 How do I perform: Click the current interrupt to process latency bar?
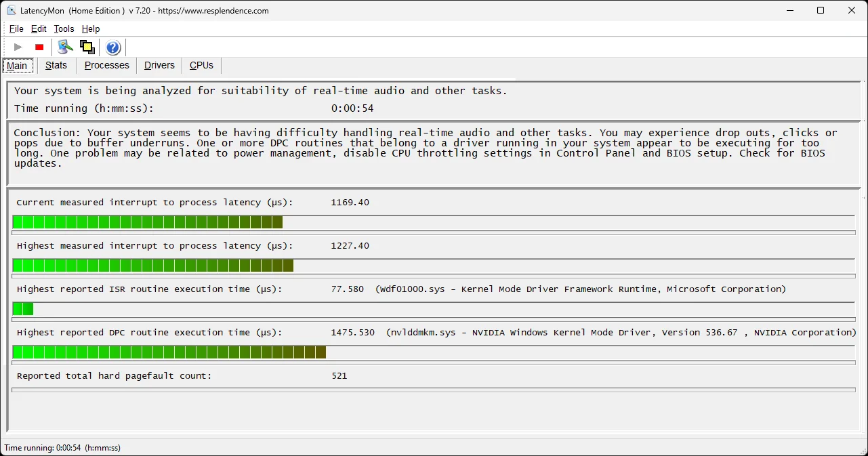point(434,222)
